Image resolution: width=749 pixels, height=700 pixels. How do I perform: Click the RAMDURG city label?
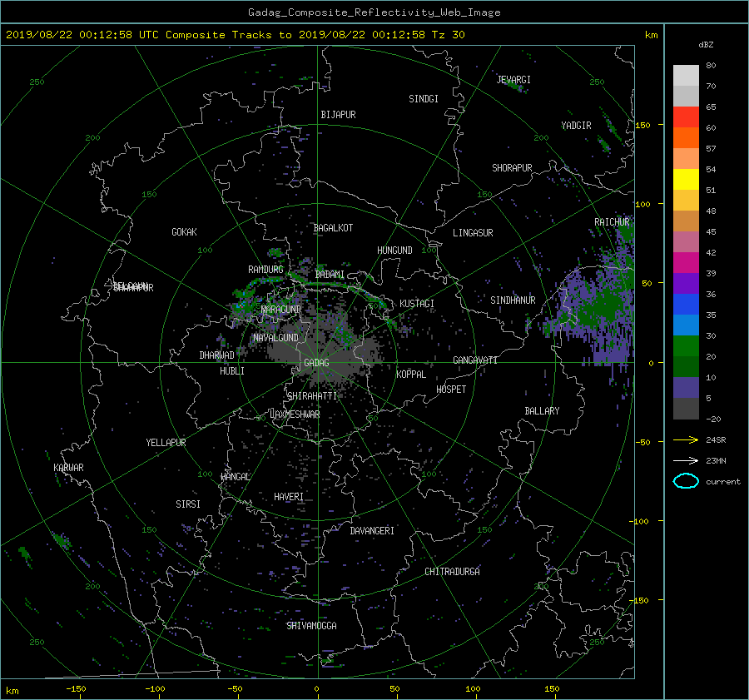[265, 270]
